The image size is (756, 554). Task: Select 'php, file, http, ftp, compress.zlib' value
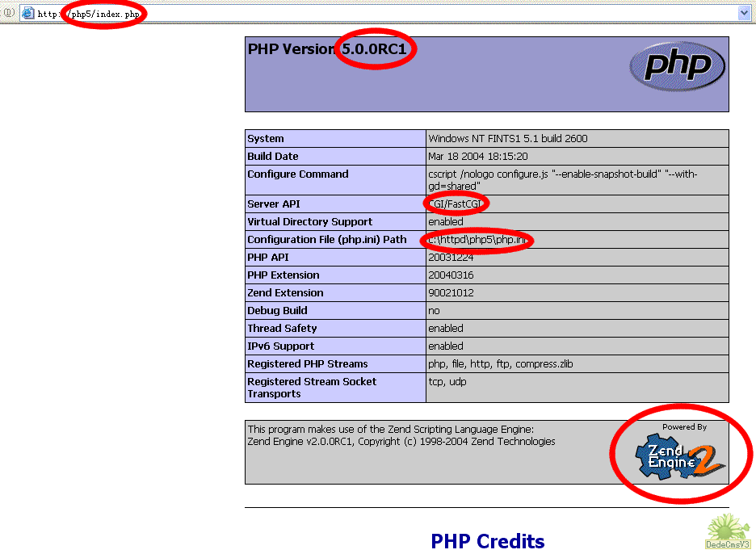[x=501, y=364]
